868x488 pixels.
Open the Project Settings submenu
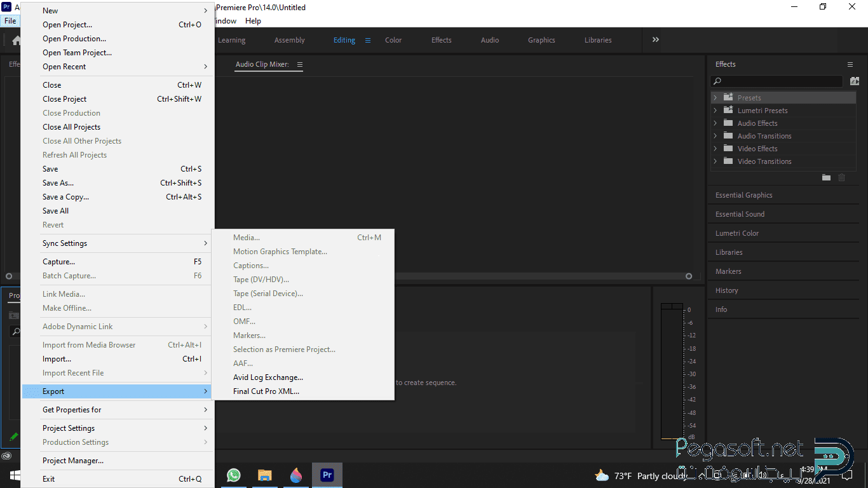coord(118,428)
